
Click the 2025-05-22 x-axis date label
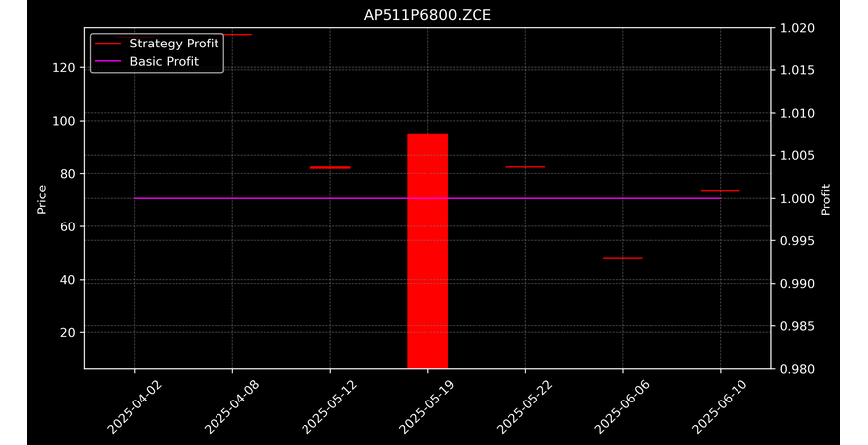[x=525, y=407]
